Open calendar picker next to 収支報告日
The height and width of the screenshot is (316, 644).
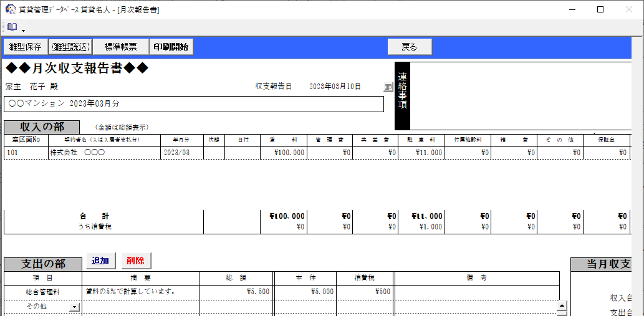pos(388,87)
